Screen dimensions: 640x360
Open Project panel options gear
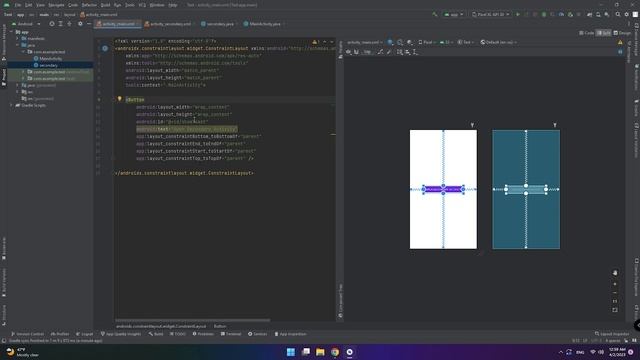tap(80, 24)
